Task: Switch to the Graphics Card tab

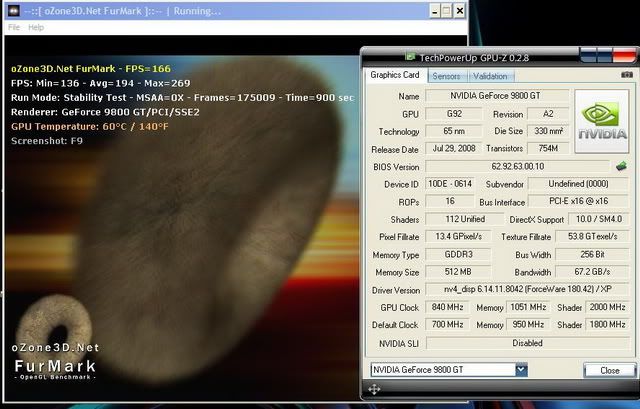Action: pyautogui.click(x=395, y=75)
